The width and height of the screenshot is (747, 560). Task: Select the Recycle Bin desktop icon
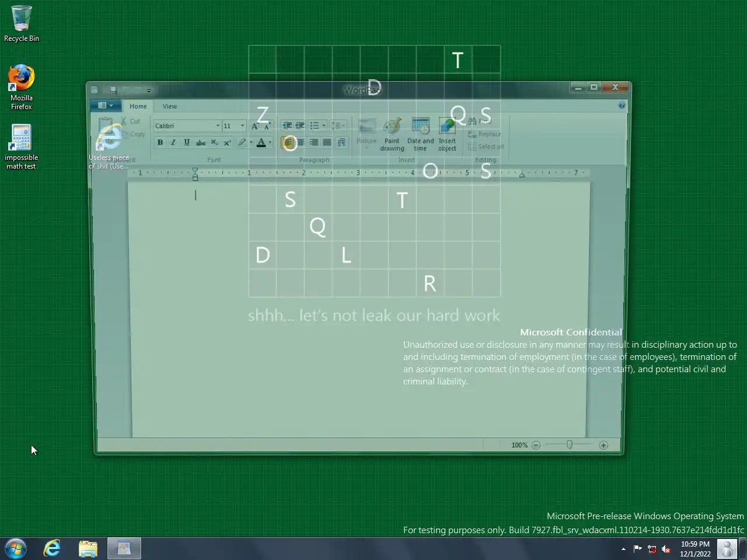22,24
